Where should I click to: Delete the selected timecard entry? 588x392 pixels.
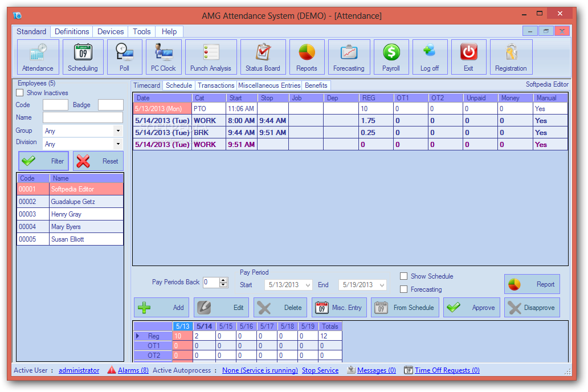[x=280, y=308]
